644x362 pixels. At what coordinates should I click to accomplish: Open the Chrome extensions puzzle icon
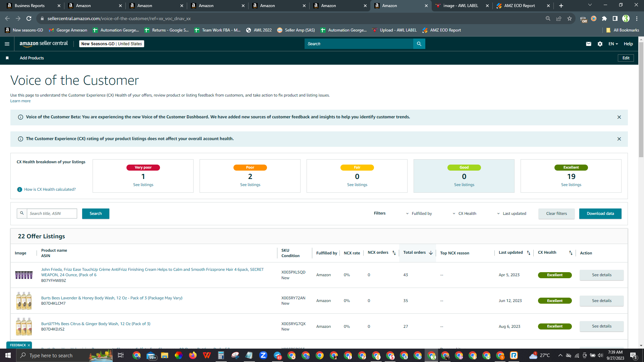604,19
